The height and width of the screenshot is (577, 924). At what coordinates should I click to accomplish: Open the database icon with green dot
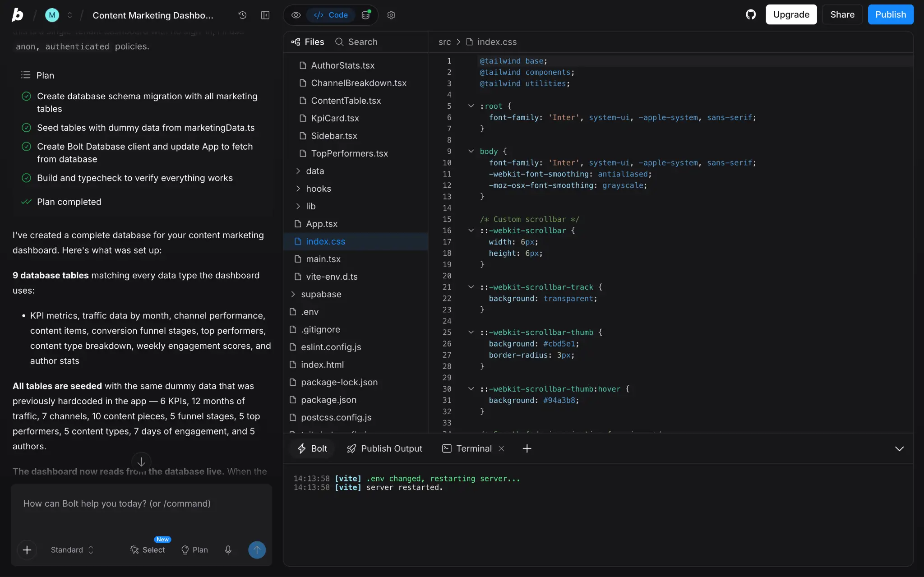(366, 15)
